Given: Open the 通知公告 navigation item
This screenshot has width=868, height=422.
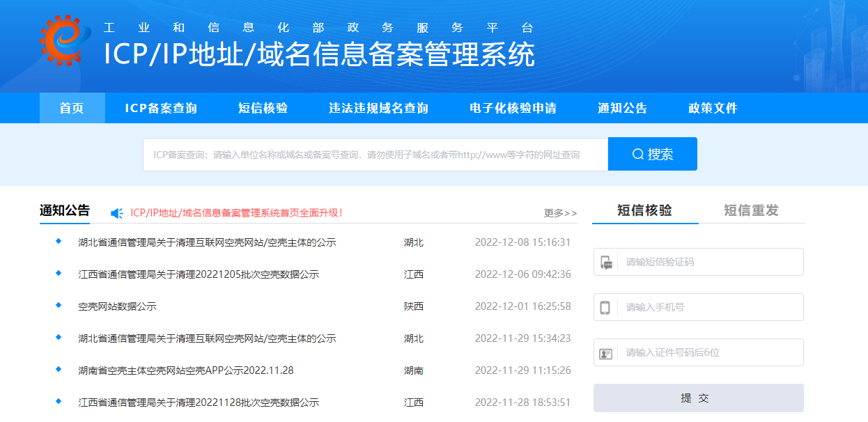Looking at the screenshot, I should click(622, 108).
